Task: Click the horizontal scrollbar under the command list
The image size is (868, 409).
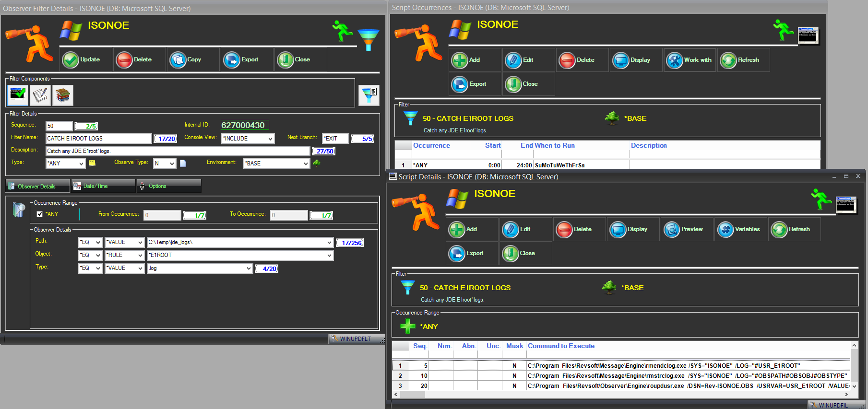Action: pyautogui.click(x=624, y=395)
